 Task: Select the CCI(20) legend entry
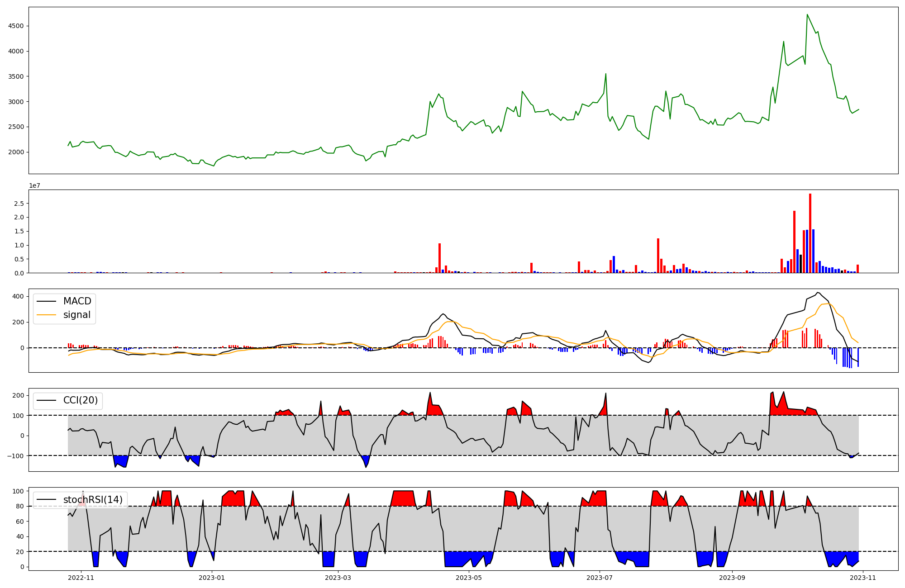tap(80, 400)
